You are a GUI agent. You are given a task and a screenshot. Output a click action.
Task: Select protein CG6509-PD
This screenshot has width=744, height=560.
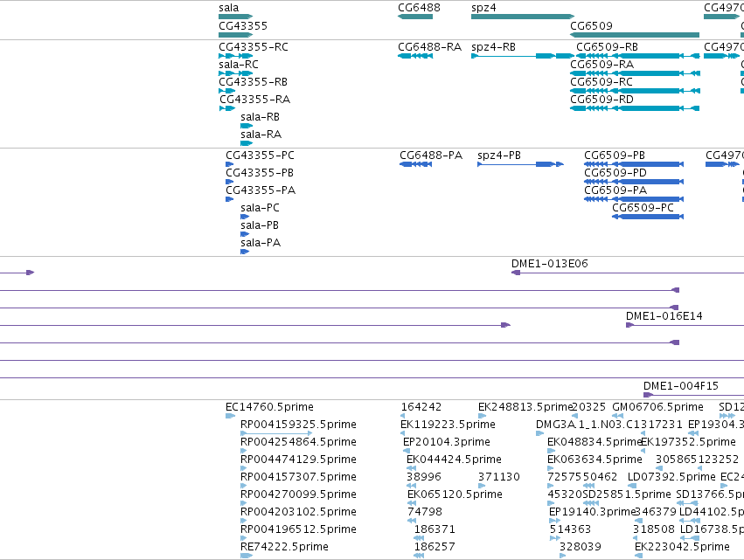click(634, 182)
